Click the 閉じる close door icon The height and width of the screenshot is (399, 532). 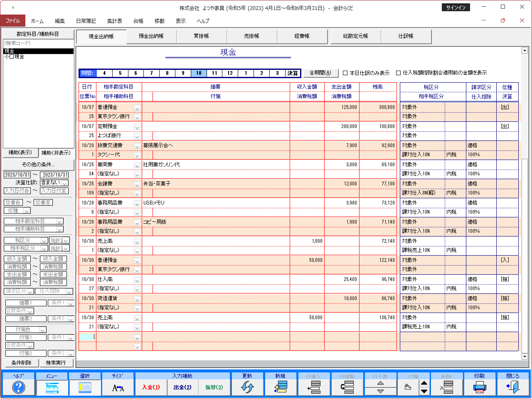[x=513, y=387]
